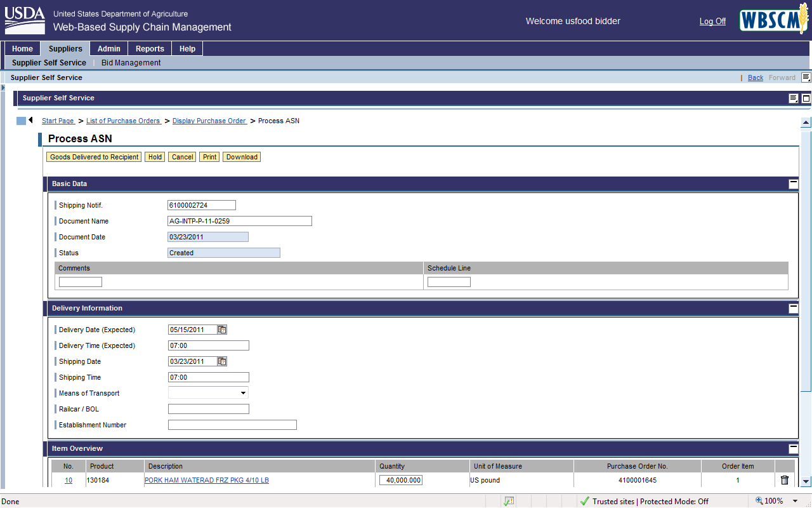Image resolution: width=812 pixels, height=508 pixels.
Task: Click the Quantity field showing 40,000.000
Action: (401, 480)
